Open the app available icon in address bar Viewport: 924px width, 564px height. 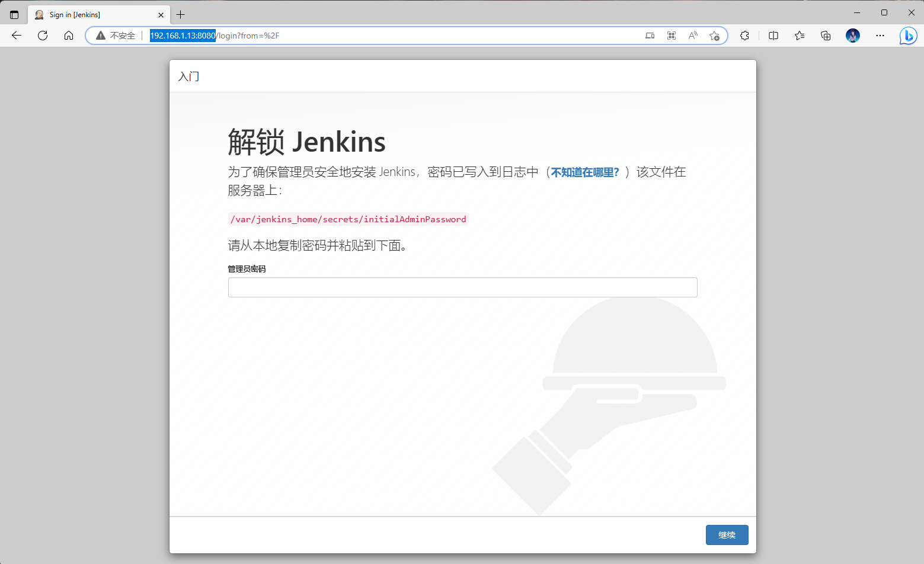pos(650,36)
